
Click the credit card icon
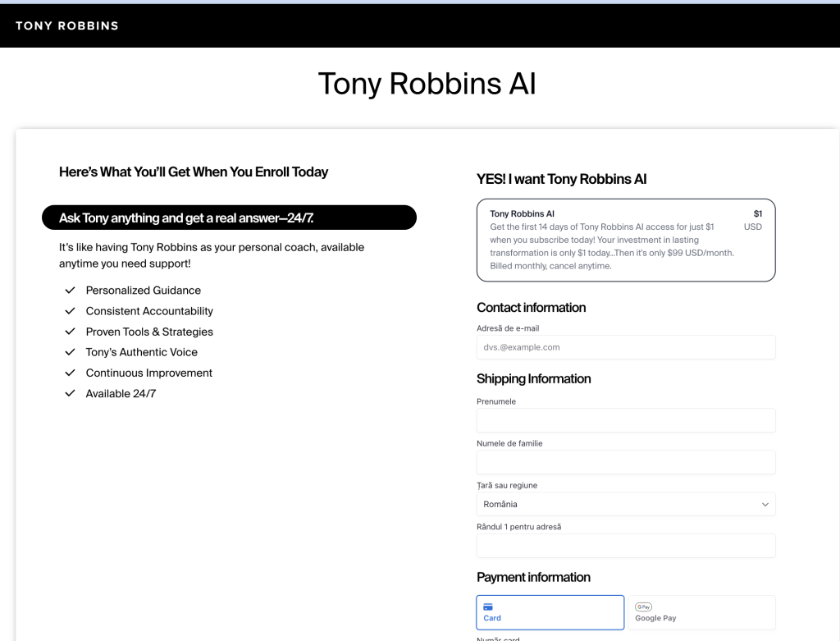click(x=488, y=607)
